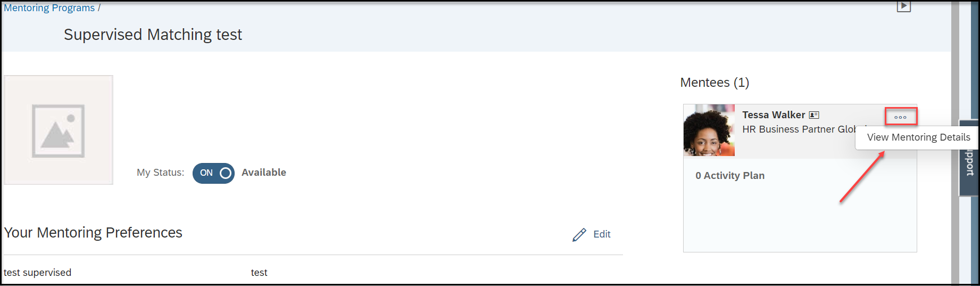The image size is (980, 286).
Task: Click the 0 Activity Plan text
Action: [x=730, y=176]
